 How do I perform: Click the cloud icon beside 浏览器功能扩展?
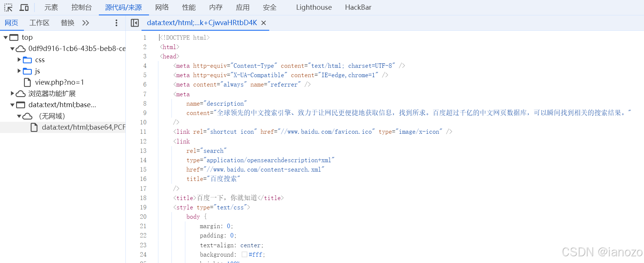(21, 94)
